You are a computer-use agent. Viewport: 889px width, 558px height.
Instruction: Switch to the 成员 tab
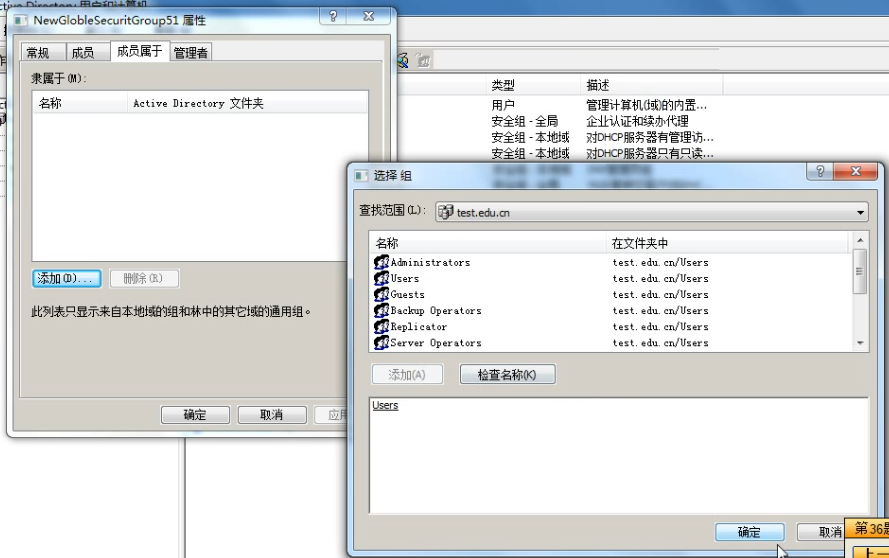[83, 53]
